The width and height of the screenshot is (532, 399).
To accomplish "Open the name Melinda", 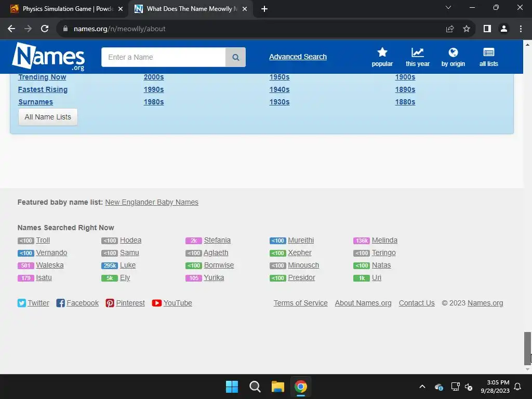I will click(x=384, y=240).
